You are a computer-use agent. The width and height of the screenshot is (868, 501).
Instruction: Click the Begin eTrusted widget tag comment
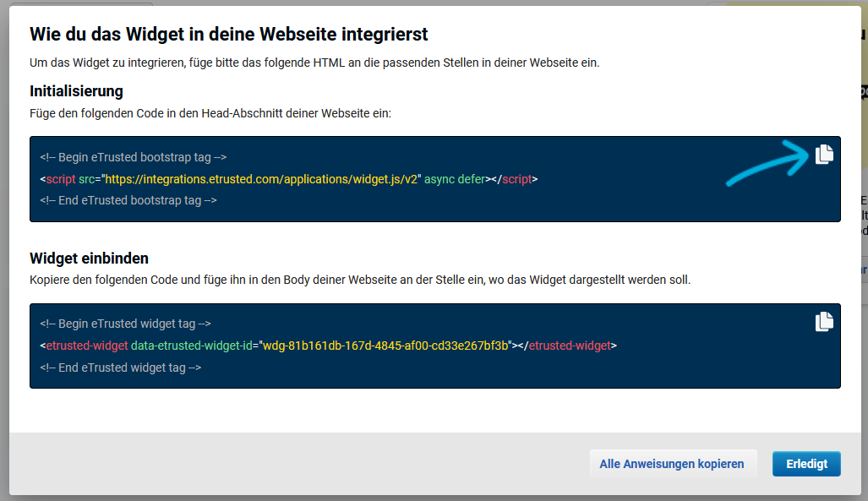[125, 324]
